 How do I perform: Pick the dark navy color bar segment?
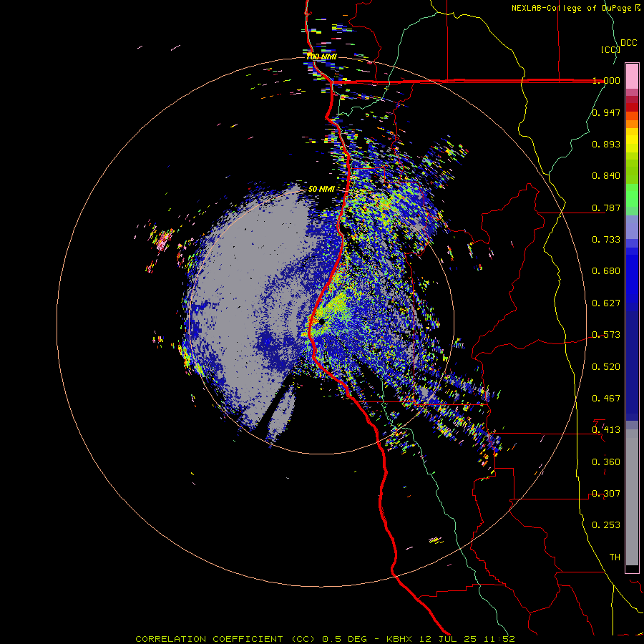pyautogui.click(x=632, y=361)
